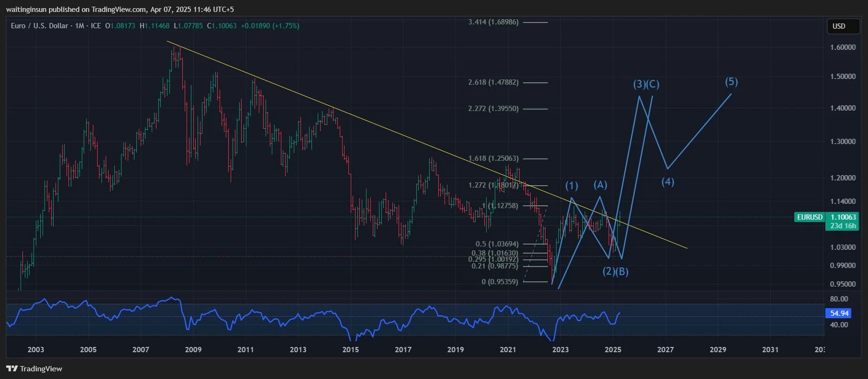Click the 2.618 (1.47882) Fibonacci label
The height and width of the screenshot is (379, 868).
coord(493,82)
